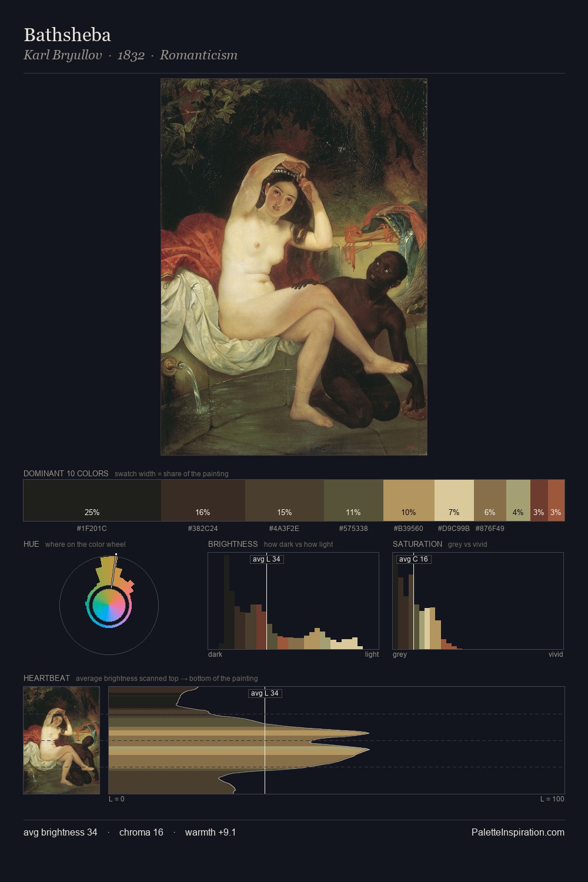588x882 pixels.
Task: Click the 'vivid' axis label
Action: click(x=556, y=654)
